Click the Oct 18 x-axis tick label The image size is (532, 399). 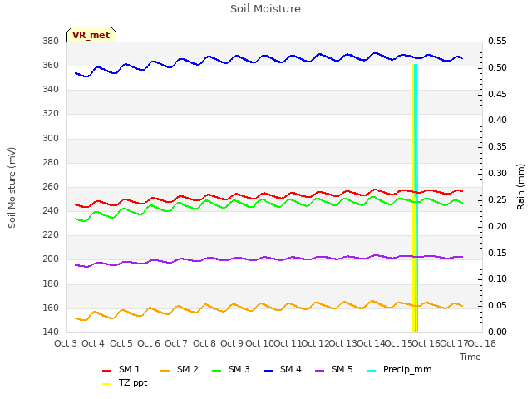tap(482, 343)
